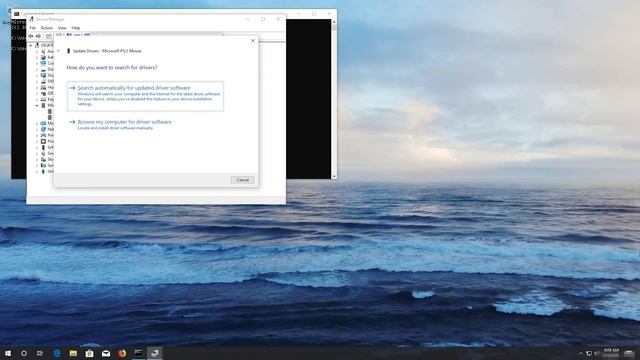This screenshot has width=640, height=360.
Task: Open File Explorer from the taskbar
Action: tap(73, 353)
